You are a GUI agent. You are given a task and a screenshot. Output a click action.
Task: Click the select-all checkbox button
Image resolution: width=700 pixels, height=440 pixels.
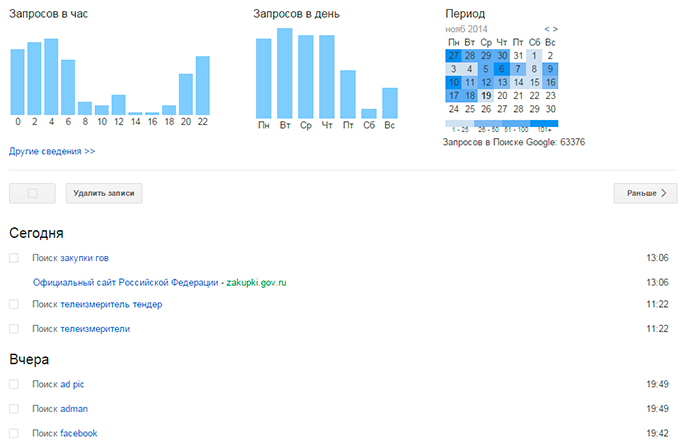33,193
